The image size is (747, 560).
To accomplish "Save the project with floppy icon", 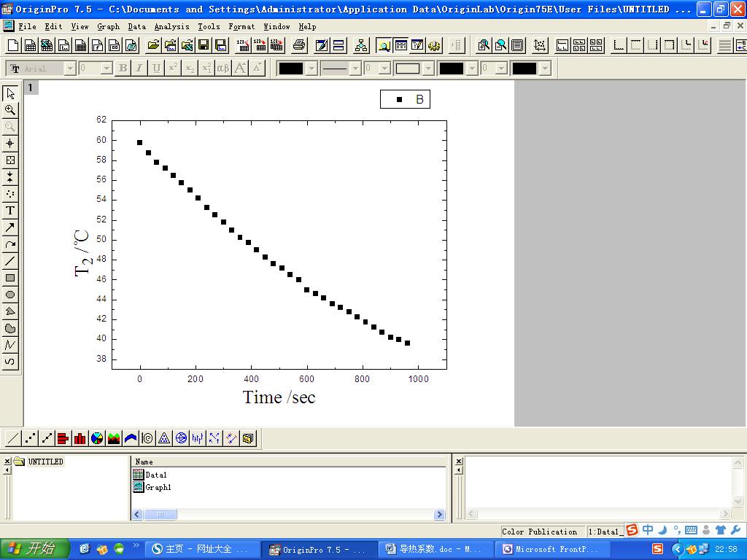I will pyautogui.click(x=204, y=45).
